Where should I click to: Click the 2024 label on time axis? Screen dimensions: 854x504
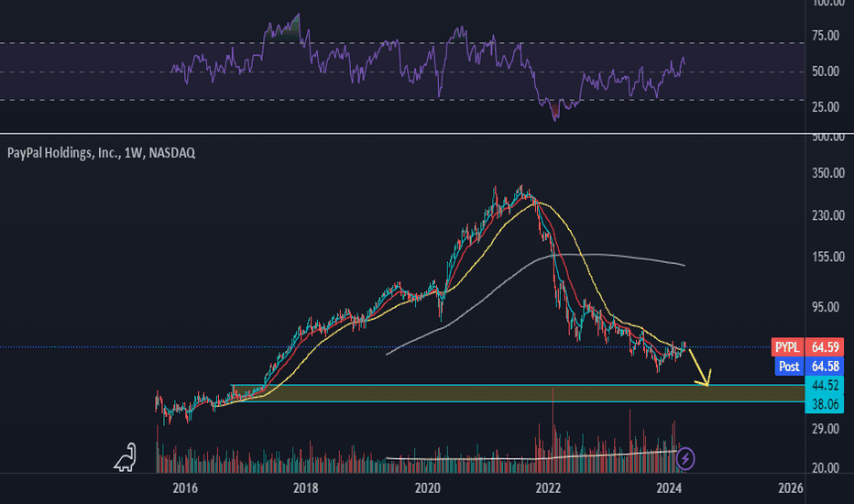670,488
